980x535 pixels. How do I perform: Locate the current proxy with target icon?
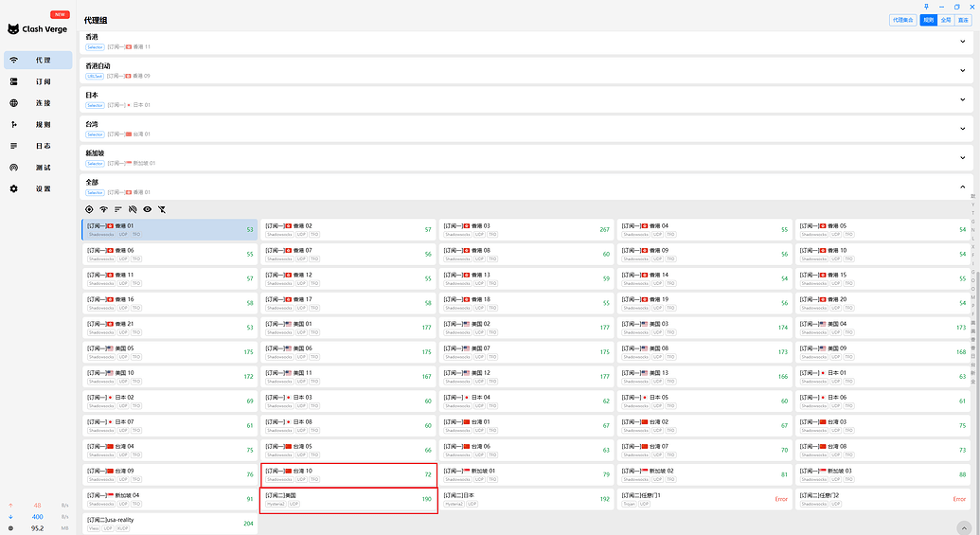click(x=89, y=209)
